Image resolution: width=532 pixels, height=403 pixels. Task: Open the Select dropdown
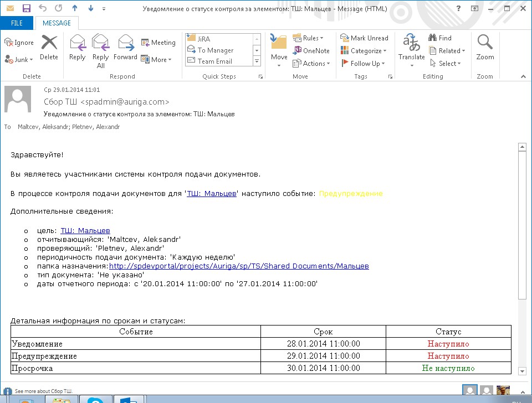[x=445, y=63]
